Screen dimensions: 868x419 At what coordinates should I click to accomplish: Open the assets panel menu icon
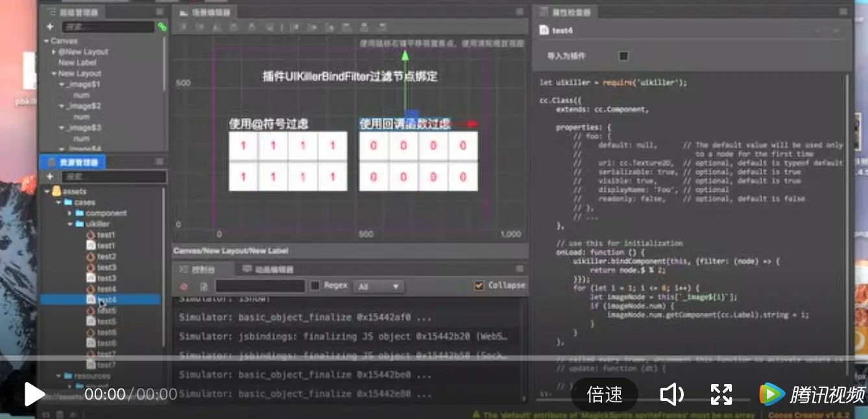click(160, 162)
